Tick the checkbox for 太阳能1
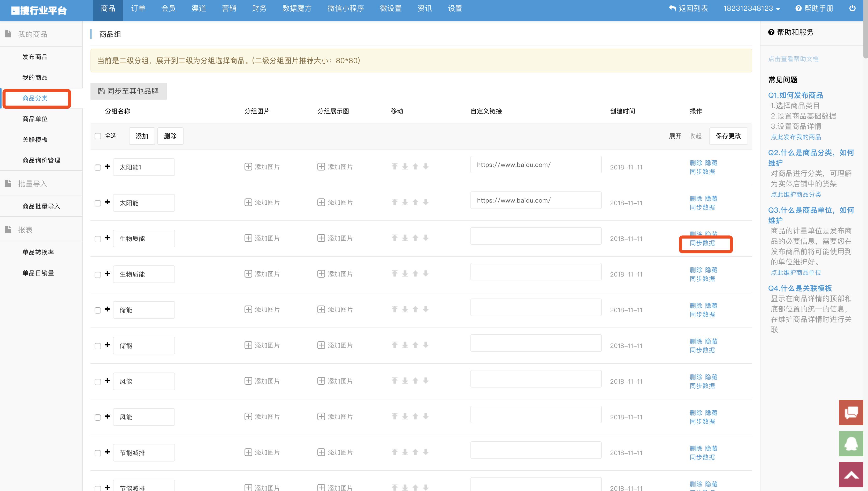 point(98,168)
